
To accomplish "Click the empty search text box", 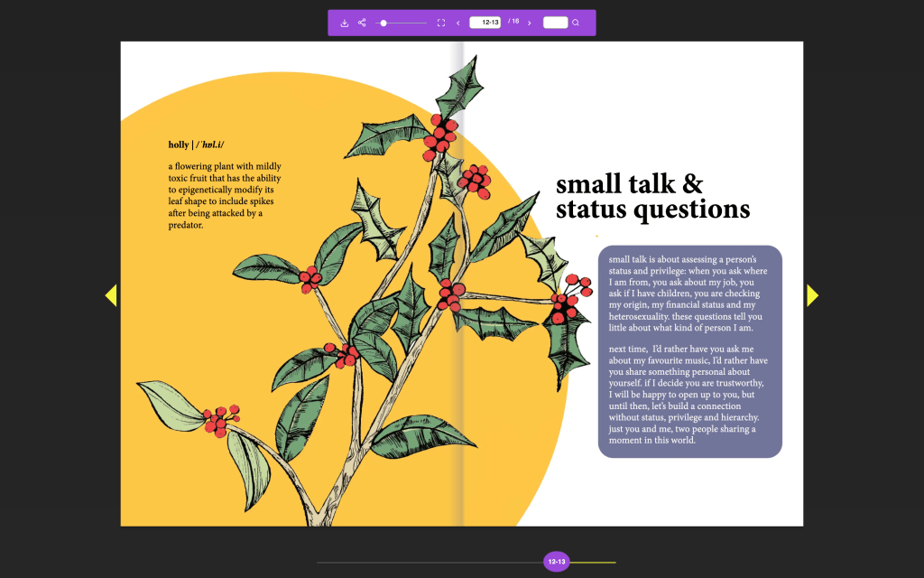I will coord(555,23).
